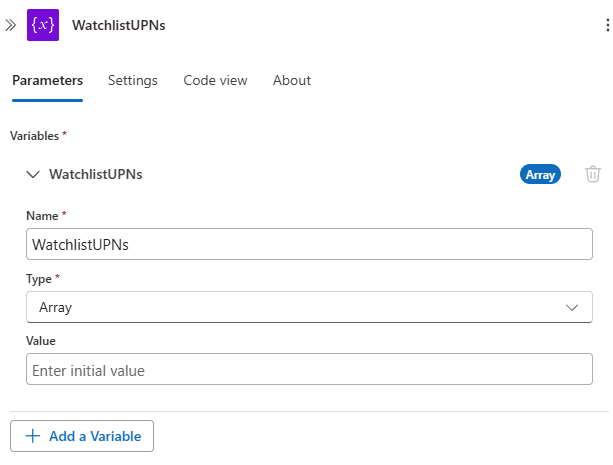Open the Settings tab

[133, 80]
